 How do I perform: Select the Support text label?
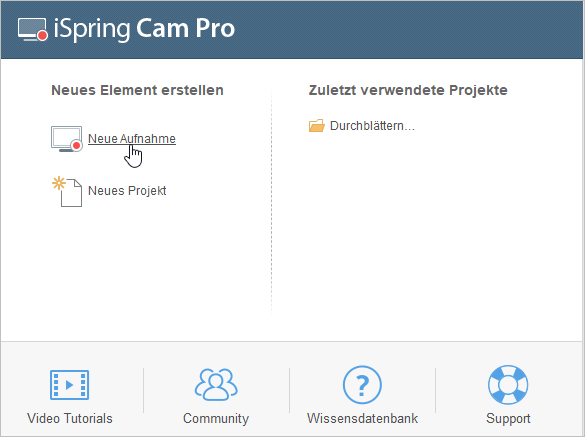click(508, 419)
